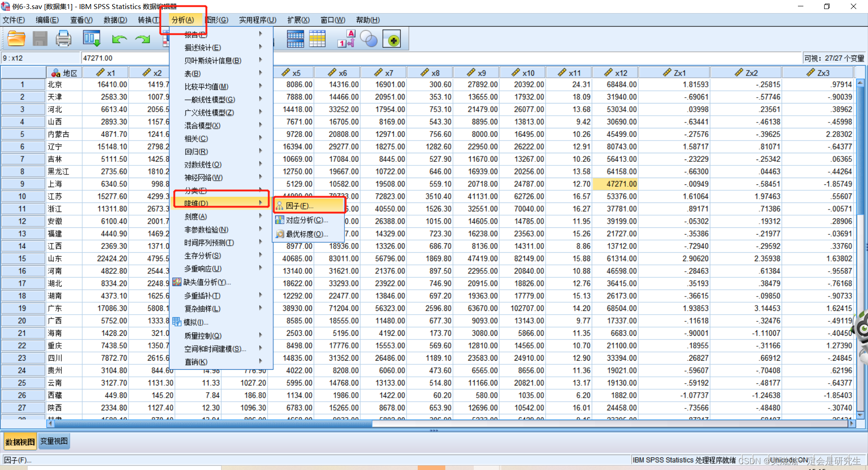
Task: Click row header number 9
Action: 23,184
